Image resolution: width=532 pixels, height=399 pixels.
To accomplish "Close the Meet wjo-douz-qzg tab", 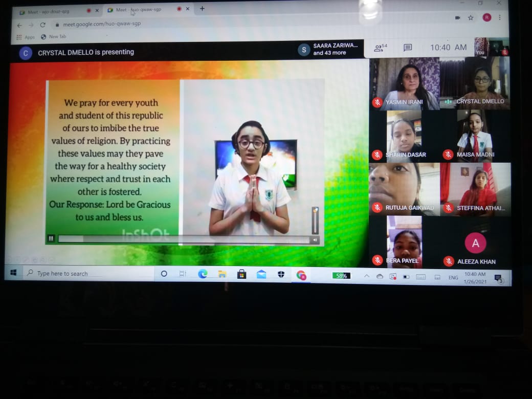I will pyautogui.click(x=97, y=11).
